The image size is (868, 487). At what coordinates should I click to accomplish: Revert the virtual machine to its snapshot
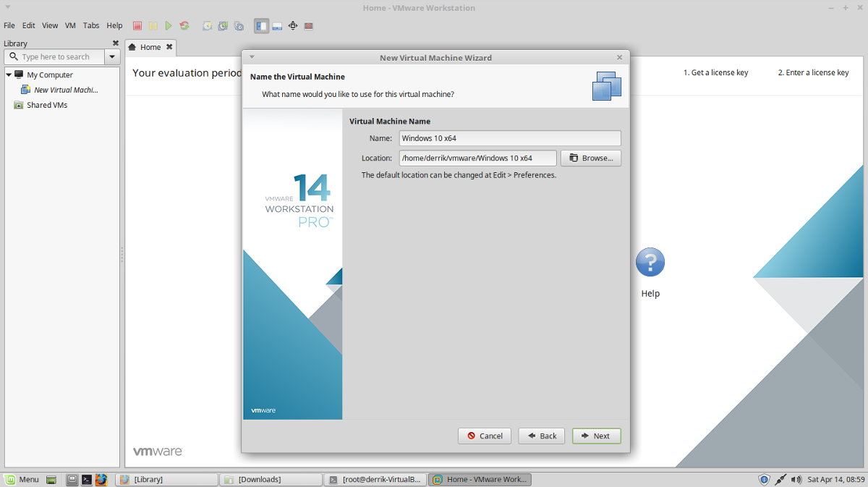[x=224, y=25]
